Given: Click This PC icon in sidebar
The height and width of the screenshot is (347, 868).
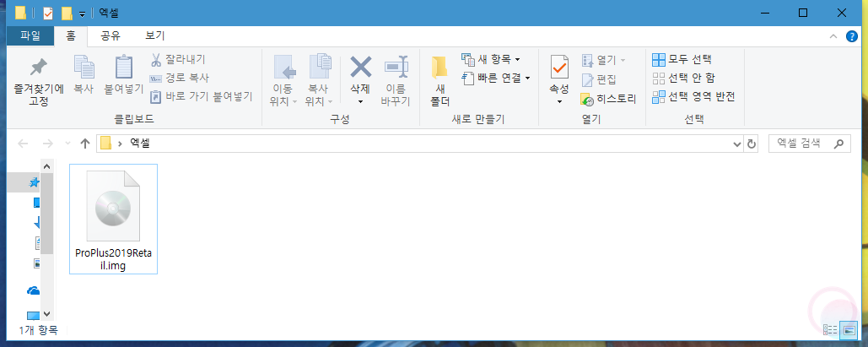Looking at the screenshot, I should (x=34, y=316).
